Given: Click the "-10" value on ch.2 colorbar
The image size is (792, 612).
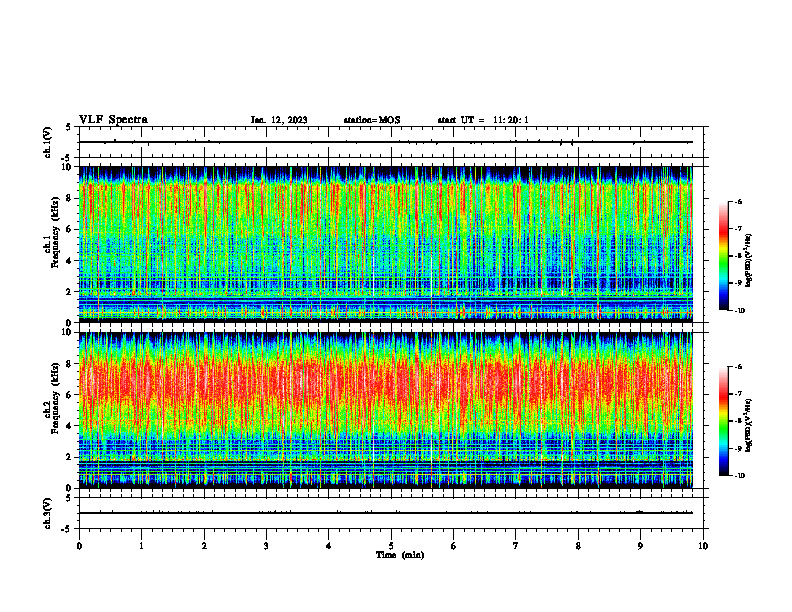Looking at the screenshot, I should (739, 476).
